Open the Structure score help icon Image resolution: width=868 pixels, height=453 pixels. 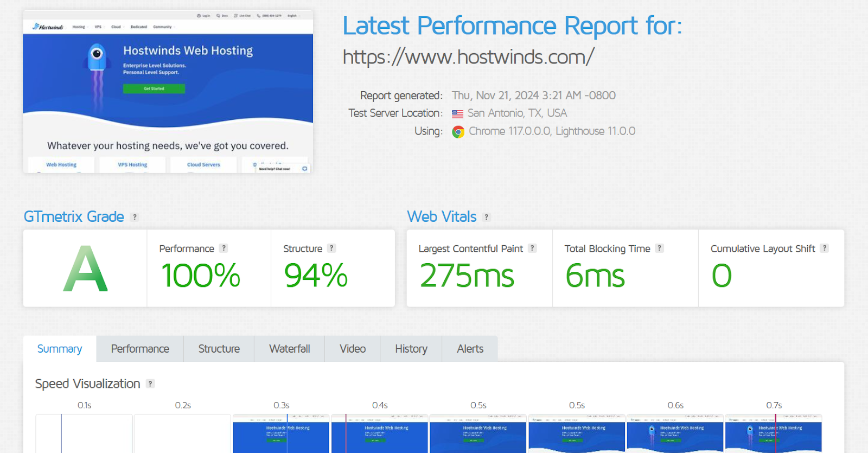[331, 248]
